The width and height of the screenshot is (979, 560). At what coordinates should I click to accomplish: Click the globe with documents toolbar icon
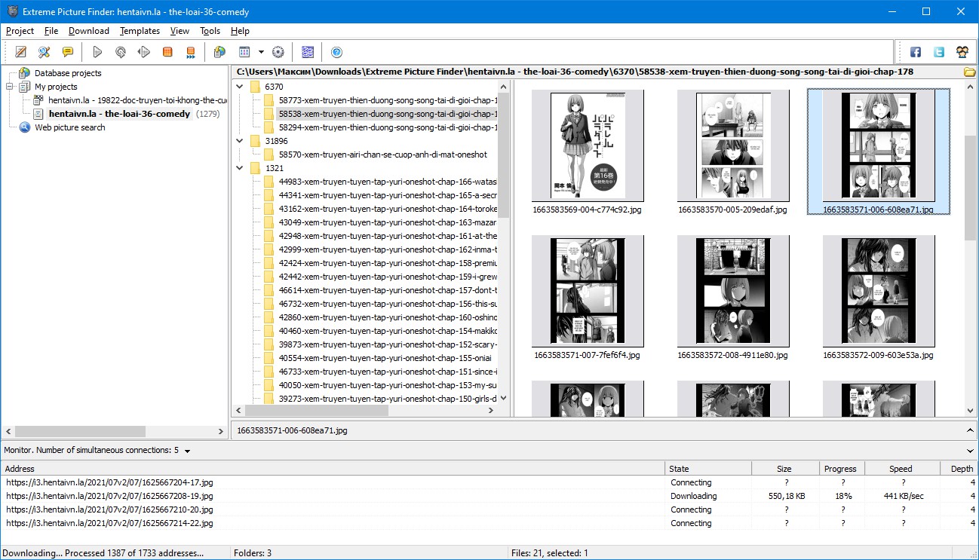219,52
